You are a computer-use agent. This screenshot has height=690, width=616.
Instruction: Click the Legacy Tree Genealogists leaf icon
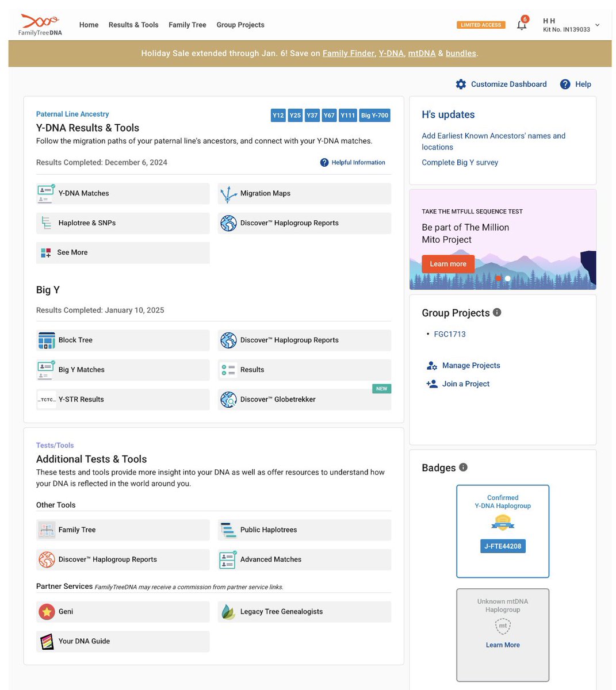pos(228,612)
